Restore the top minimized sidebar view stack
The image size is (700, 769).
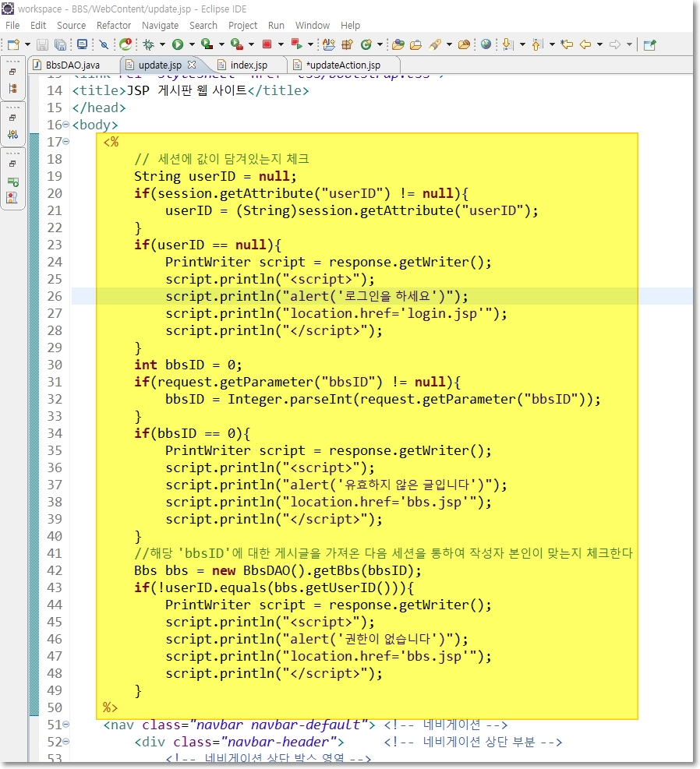(x=12, y=72)
